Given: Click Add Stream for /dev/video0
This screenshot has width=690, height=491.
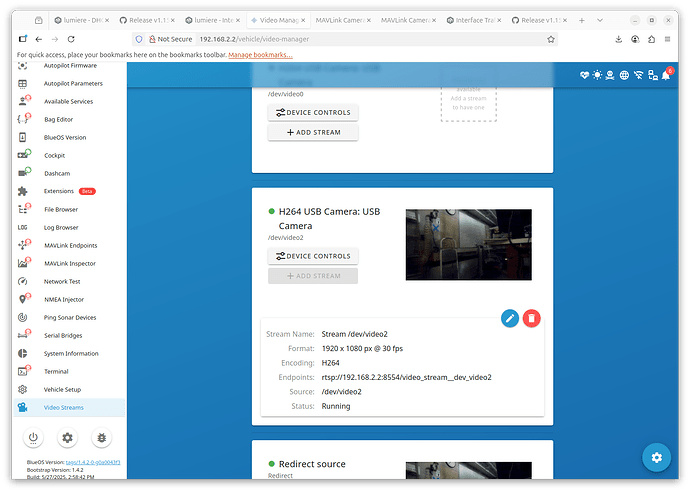Looking at the screenshot, I should (313, 132).
